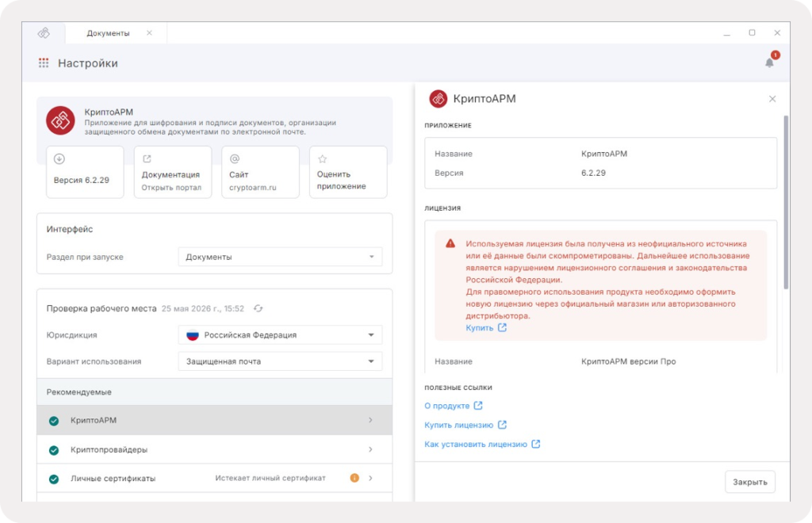Click green check icon beside Криптопровайдеры
812x523 pixels.
pyautogui.click(x=53, y=450)
